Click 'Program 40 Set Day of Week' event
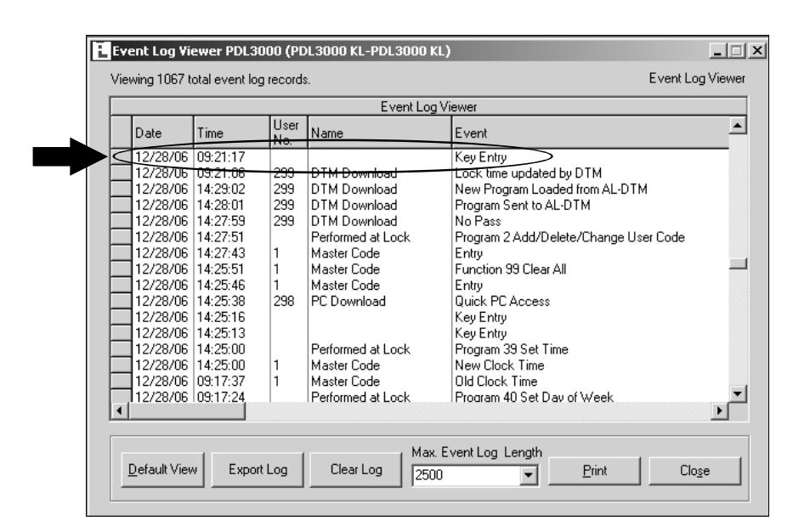Image resolution: width=793 pixels, height=532 pixels. click(x=534, y=397)
